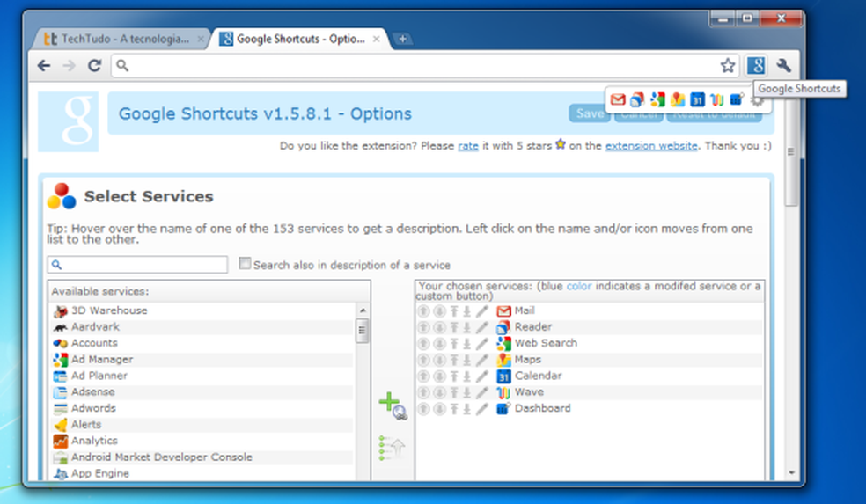
Task: Reload the current page
Action: (94, 66)
